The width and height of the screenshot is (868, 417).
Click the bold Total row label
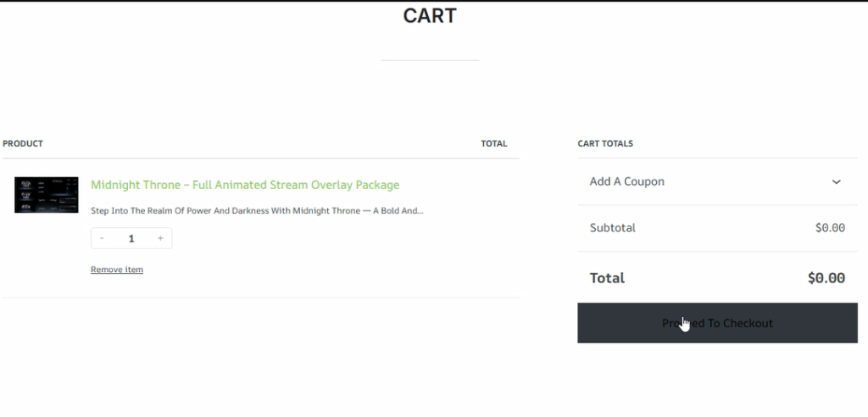tap(607, 278)
